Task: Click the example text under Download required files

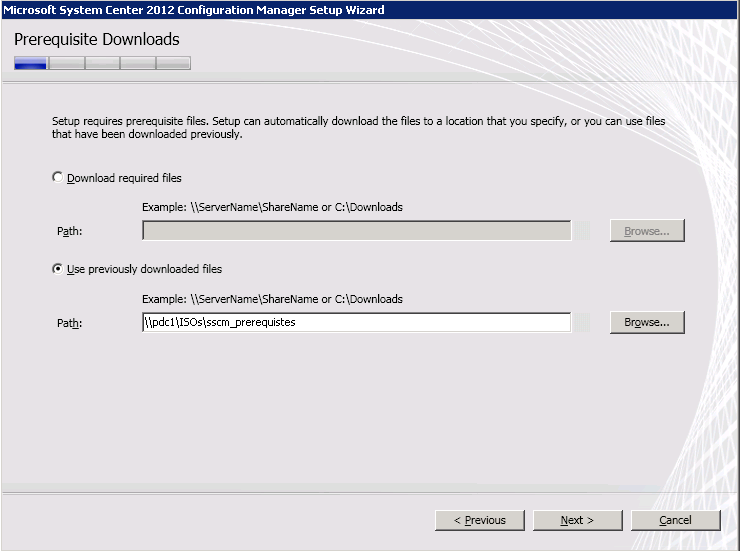Action: (x=272, y=207)
